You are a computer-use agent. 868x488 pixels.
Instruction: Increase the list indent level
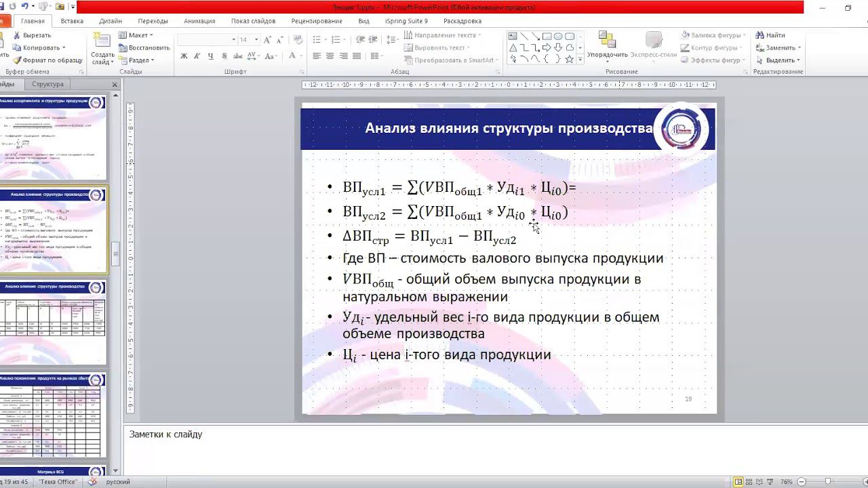pyautogui.click(x=372, y=40)
